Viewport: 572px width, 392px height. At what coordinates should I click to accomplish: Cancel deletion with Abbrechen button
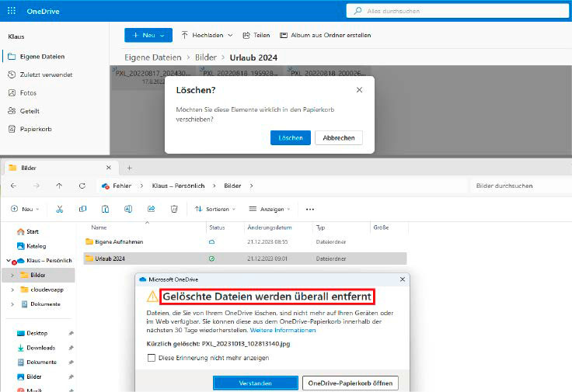coord(339,137)
